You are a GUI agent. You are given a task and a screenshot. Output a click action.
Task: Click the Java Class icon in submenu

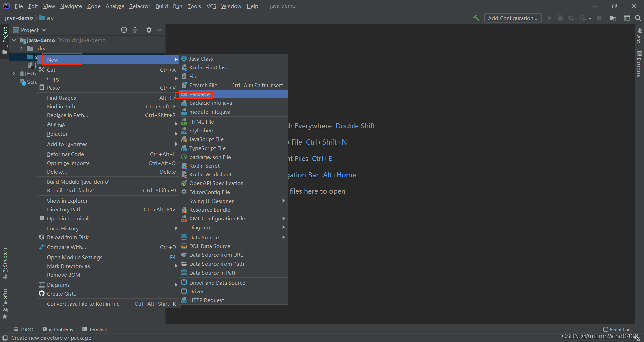point(184,59)
